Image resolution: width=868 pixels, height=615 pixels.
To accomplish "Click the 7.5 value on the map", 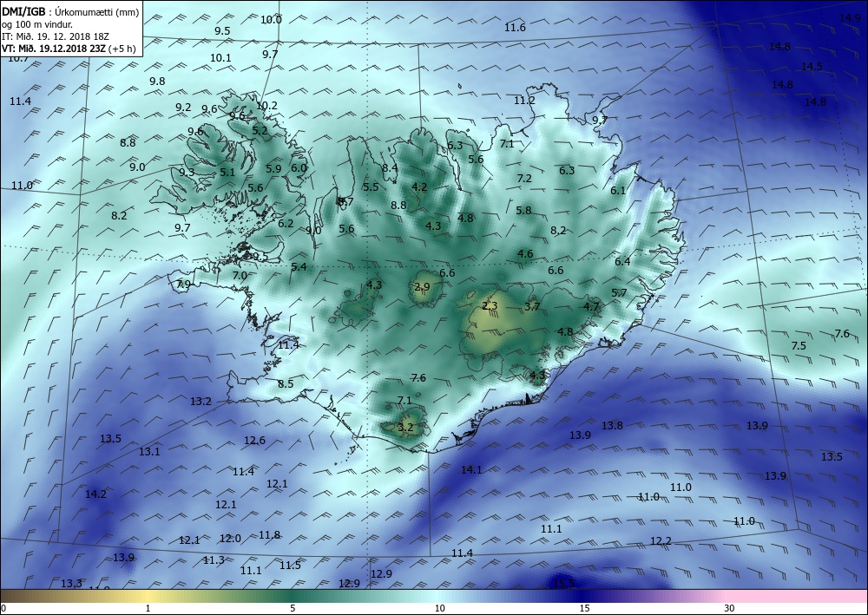I will pyautogui.click(x=799, y=345).
